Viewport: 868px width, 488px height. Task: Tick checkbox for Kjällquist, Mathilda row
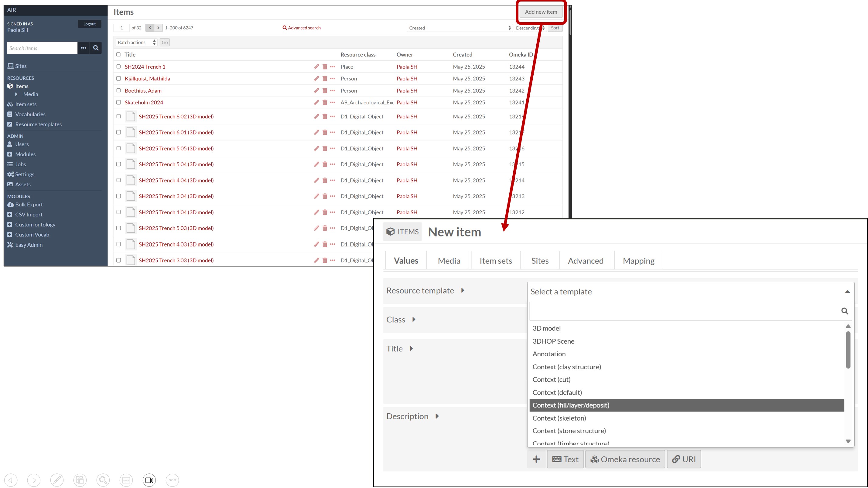tap(118, 79)
